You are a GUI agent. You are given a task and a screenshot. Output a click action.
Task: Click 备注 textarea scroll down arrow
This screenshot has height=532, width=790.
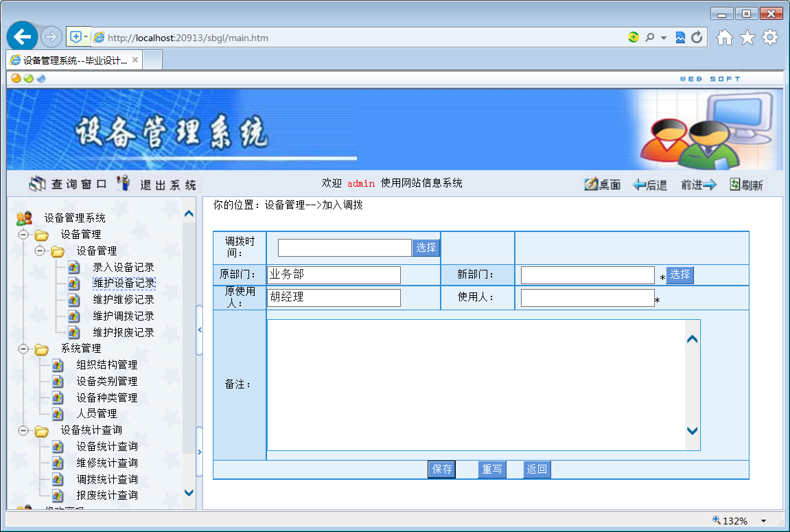pos(693,430)
